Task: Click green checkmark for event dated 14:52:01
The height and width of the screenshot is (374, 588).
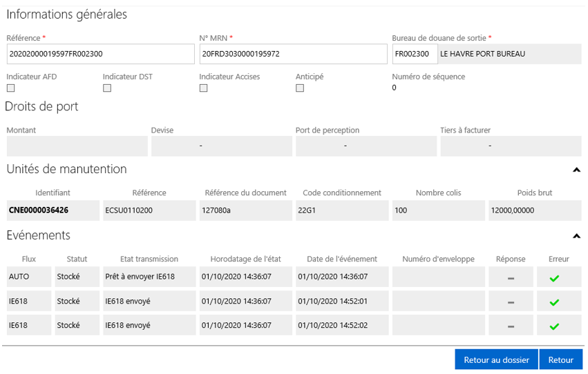Action: point(554,302)
